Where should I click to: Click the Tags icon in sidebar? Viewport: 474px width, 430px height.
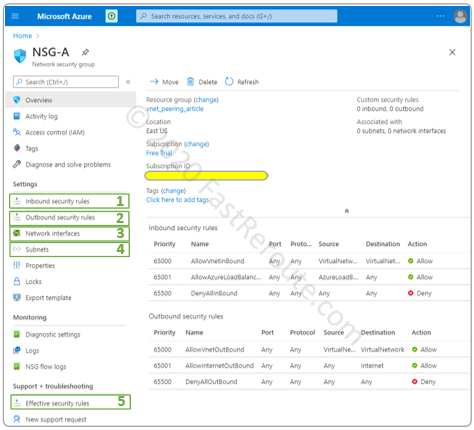pos(17,148)
